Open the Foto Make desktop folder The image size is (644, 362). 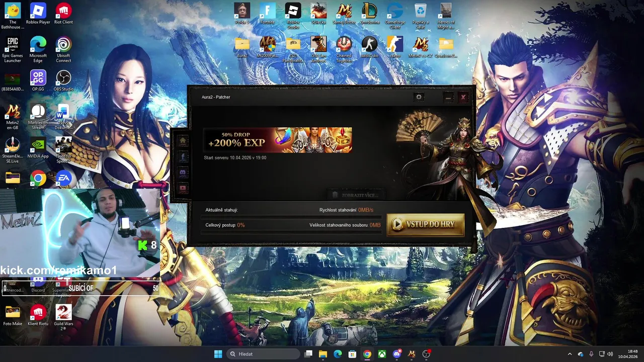13,315
